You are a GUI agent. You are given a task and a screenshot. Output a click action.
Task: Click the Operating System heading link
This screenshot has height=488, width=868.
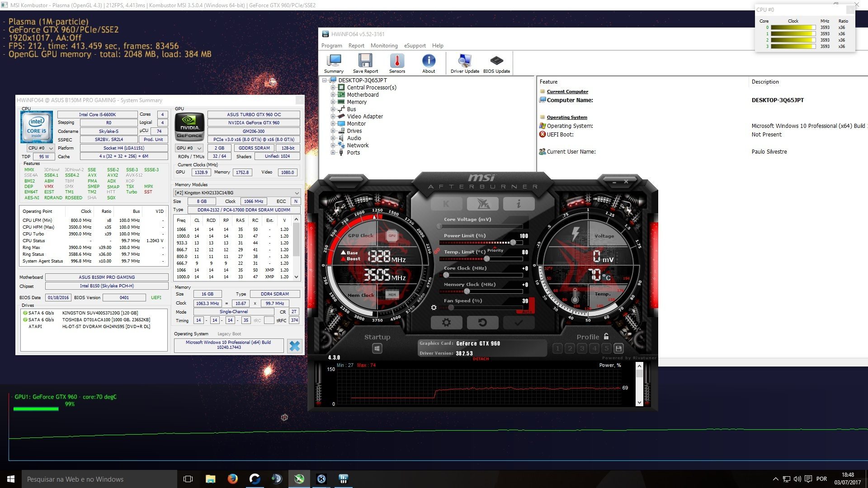pos(567,117)
